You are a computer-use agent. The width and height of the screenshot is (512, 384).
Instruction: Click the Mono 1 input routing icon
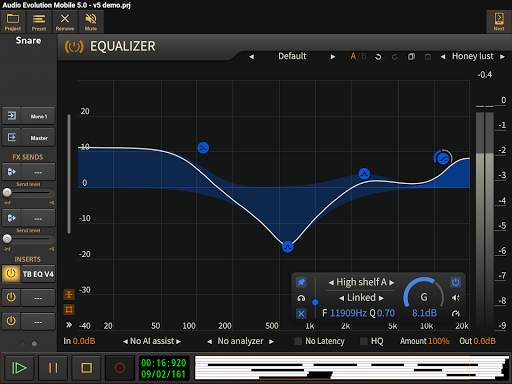(12, 116)
